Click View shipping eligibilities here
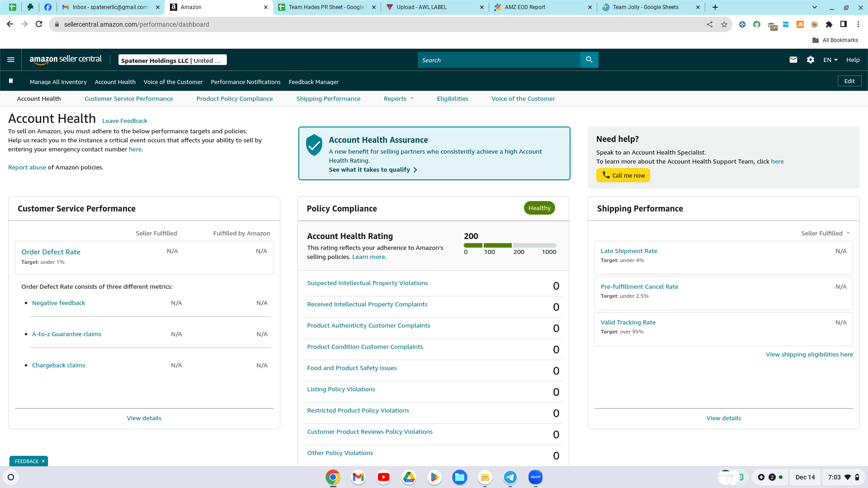The image size is (868, 488). [x=809, y=354]
